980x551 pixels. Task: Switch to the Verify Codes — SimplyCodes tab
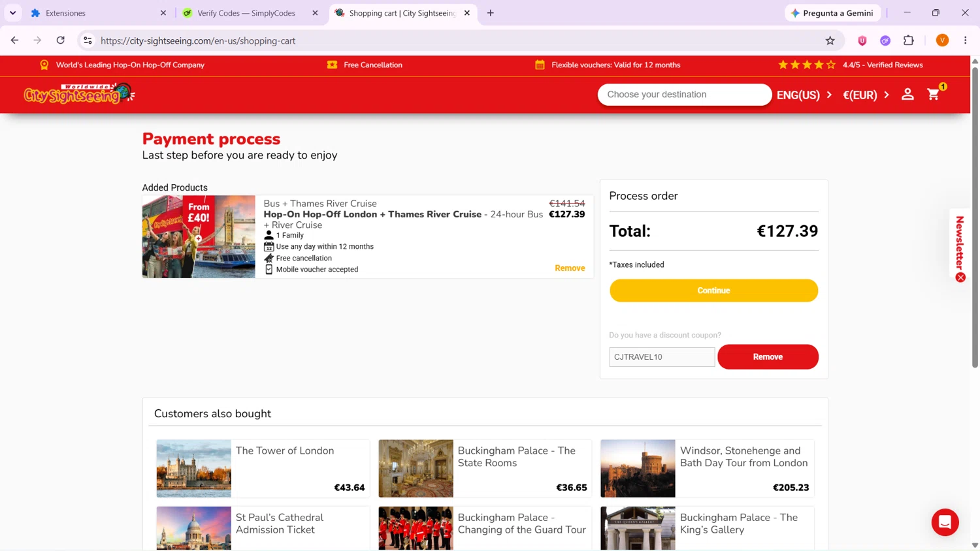pyautogui.click(x=251, y=13)
